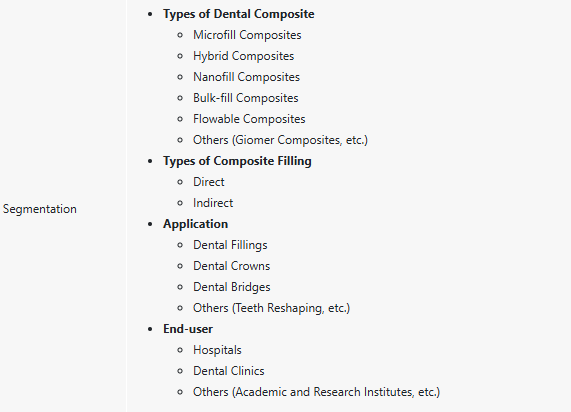571x412 pixels.
Task: Select the Types of Dental Composite heading
Action: pyautogui.click(x=239, y=14)
